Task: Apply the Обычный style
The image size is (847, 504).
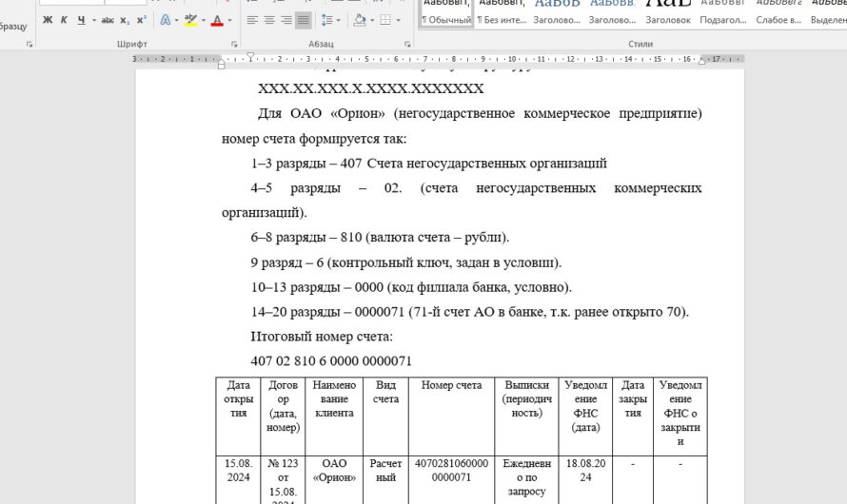Action: pos(446,13)
